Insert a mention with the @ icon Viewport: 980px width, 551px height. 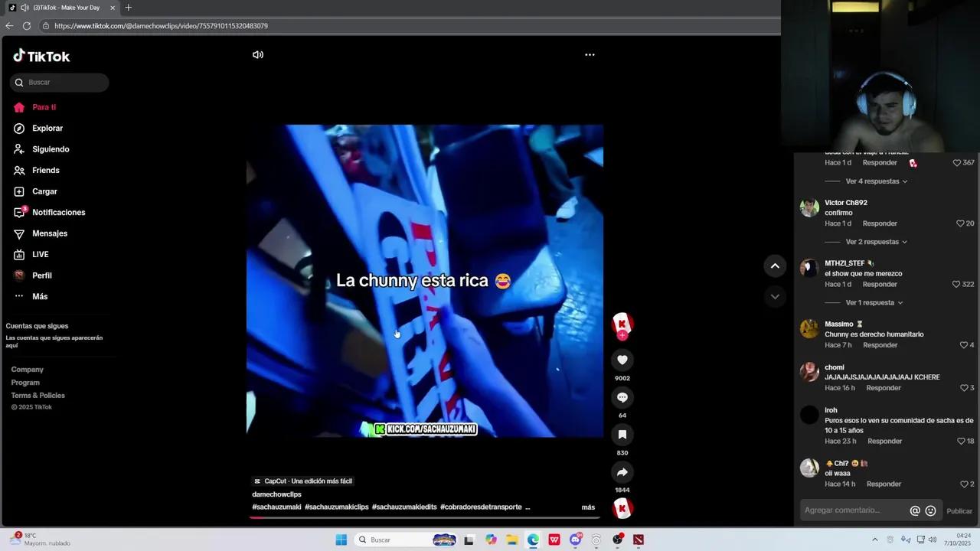point(915,510)
